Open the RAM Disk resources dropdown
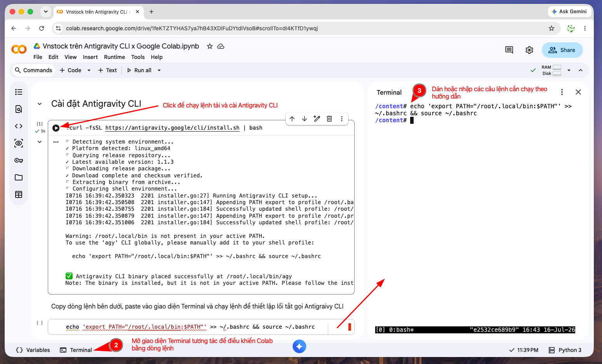This screenshot has width=602, height=364. (x=569, y=70)
